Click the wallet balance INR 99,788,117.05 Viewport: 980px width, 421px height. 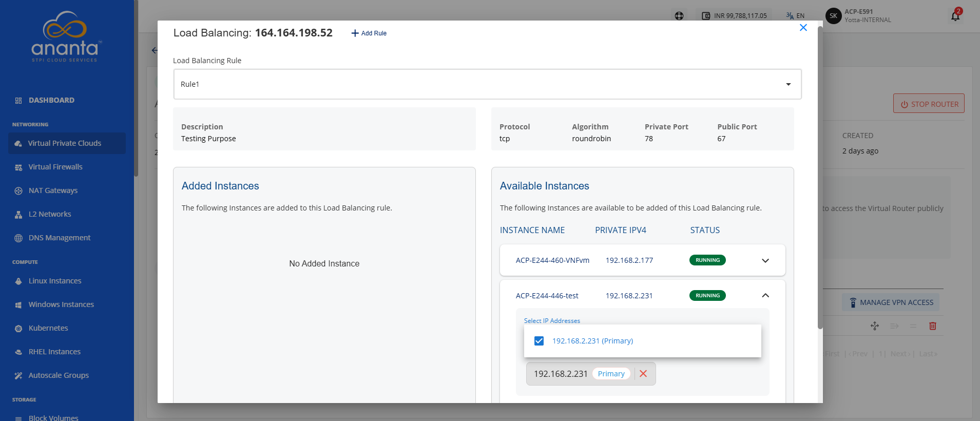point(734,16)
